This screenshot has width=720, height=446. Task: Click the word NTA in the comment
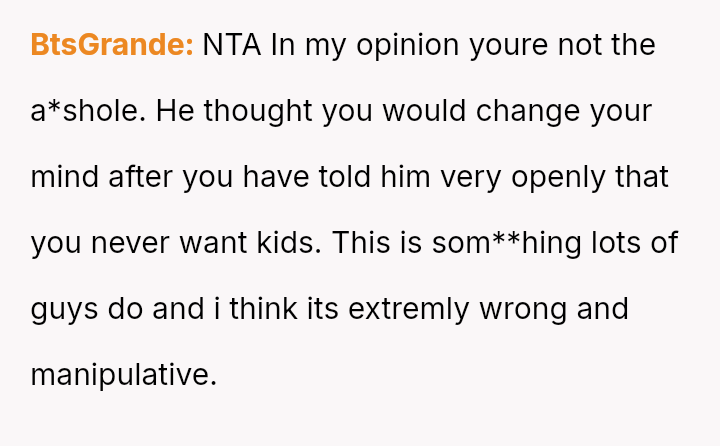[x=232, y=45]
